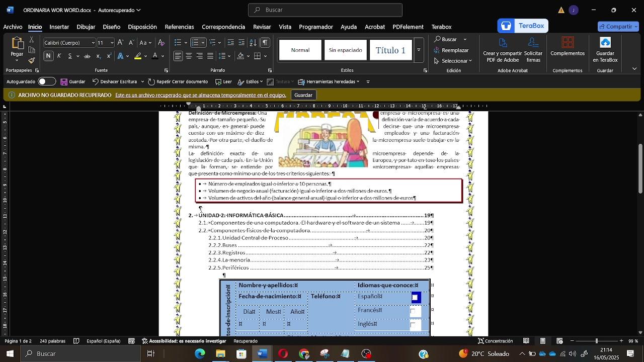644x362 pixels.
Task: Center-align the paragraph text
Action: point(189,56)
